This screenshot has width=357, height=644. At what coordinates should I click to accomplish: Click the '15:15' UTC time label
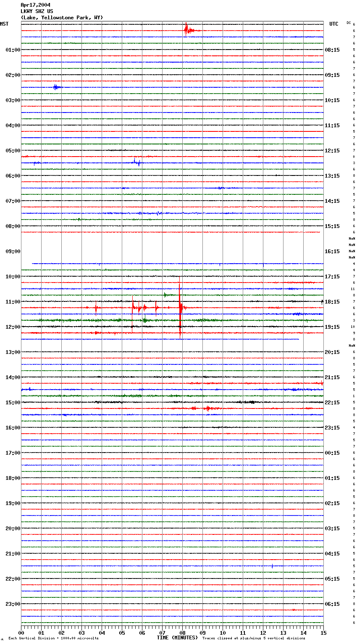point(332,226)
